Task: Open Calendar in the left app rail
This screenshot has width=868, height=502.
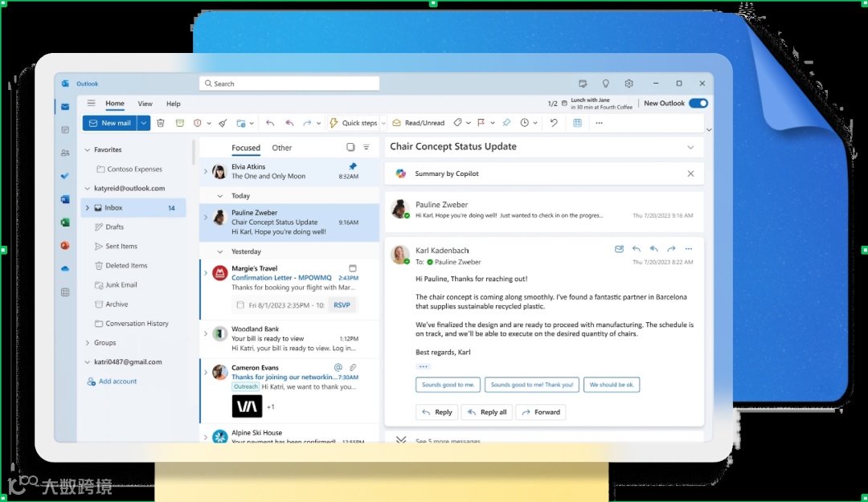Action: pos(65,130)
